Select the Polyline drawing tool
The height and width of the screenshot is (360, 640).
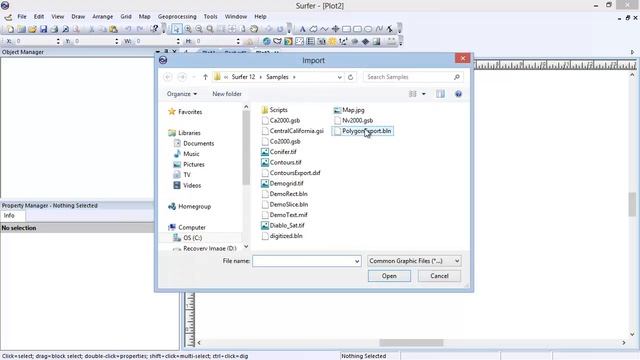pos(324,29)
